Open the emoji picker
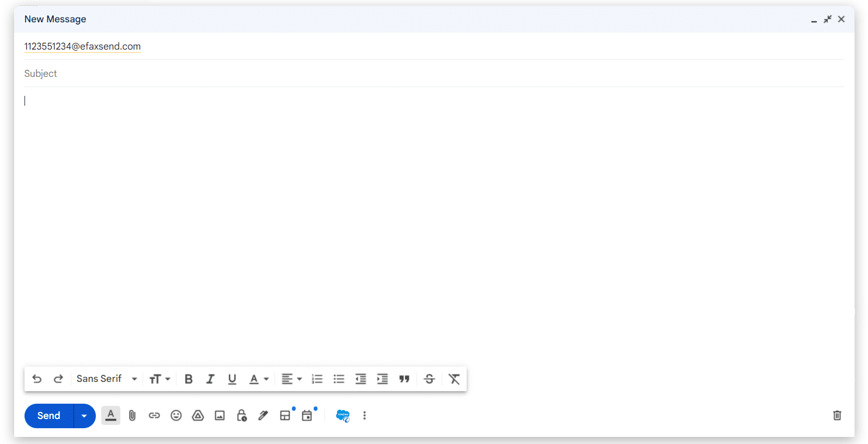The width and height of the screenshot is (868, 444). (176, 416)
